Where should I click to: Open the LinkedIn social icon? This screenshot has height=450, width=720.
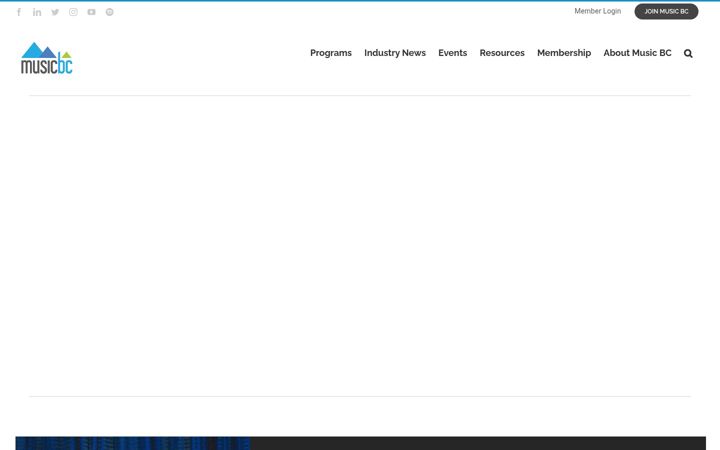pos(37,12)
